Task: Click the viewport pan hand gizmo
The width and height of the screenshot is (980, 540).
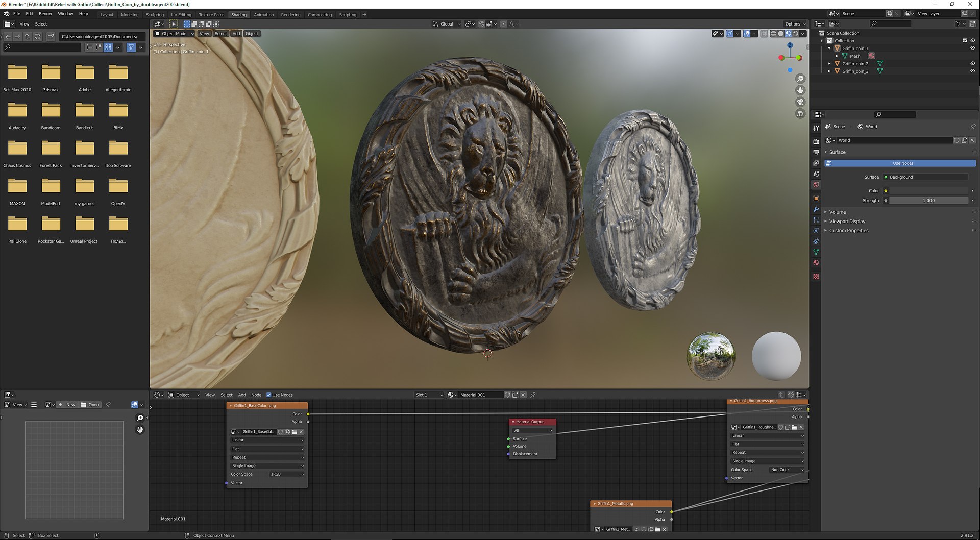Action: pyautogui.click(x=800, y=90)
